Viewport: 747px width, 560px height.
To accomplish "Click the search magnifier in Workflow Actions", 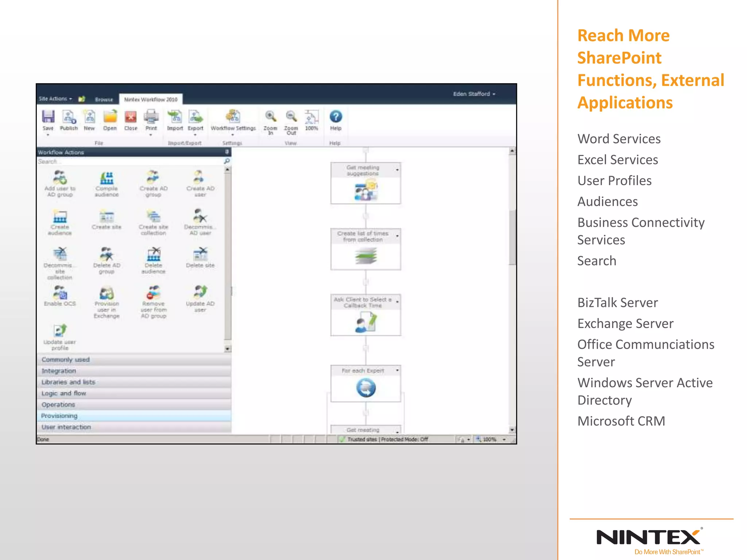I will click(227, 161).
